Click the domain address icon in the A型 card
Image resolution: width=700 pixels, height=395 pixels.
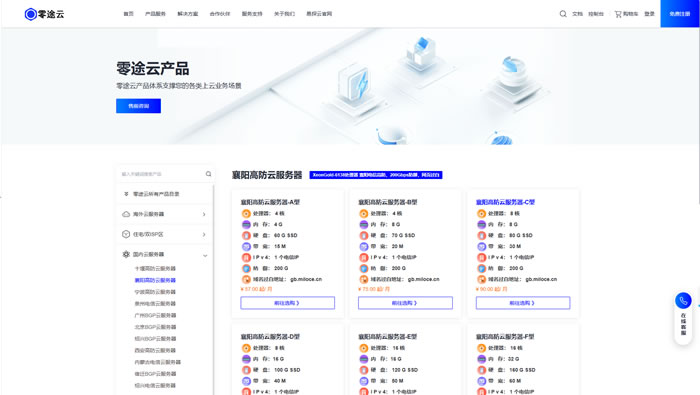(x=246, y=279)
